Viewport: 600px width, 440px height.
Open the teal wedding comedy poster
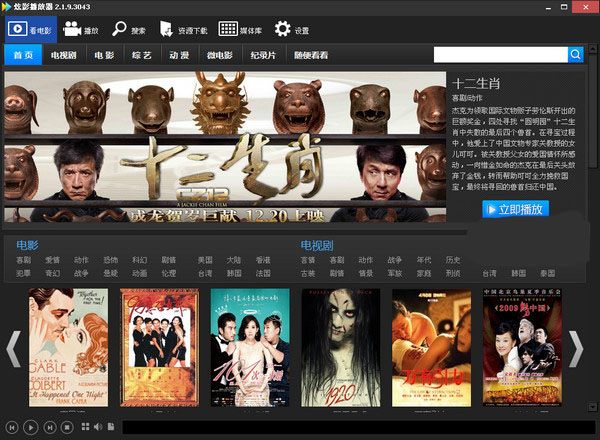250,347
